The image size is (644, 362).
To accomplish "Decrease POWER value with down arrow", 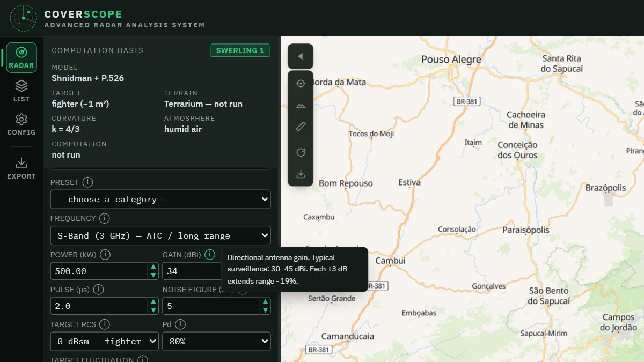I will click(153, 275).
